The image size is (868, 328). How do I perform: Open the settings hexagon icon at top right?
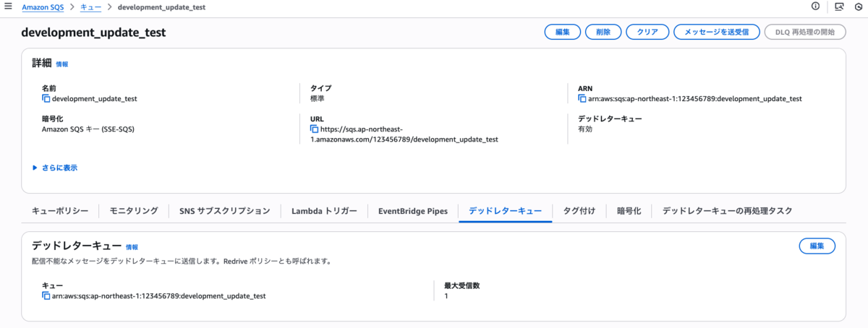(858, 7)
